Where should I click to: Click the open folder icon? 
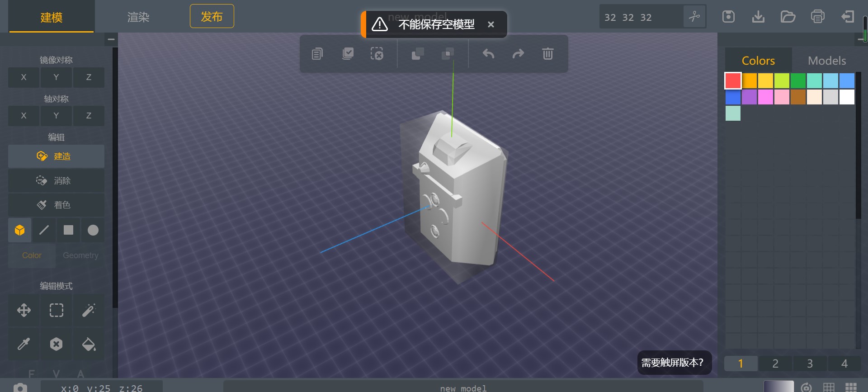(788, 17)
